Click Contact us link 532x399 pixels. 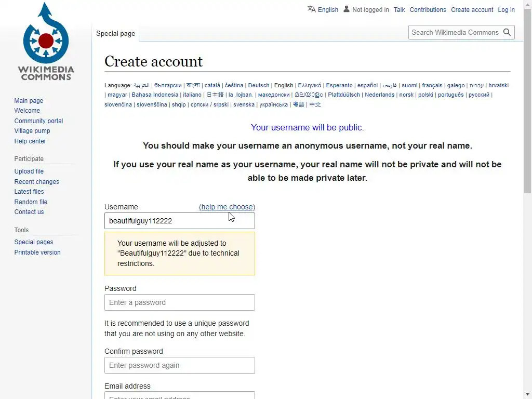coord(29,212)
